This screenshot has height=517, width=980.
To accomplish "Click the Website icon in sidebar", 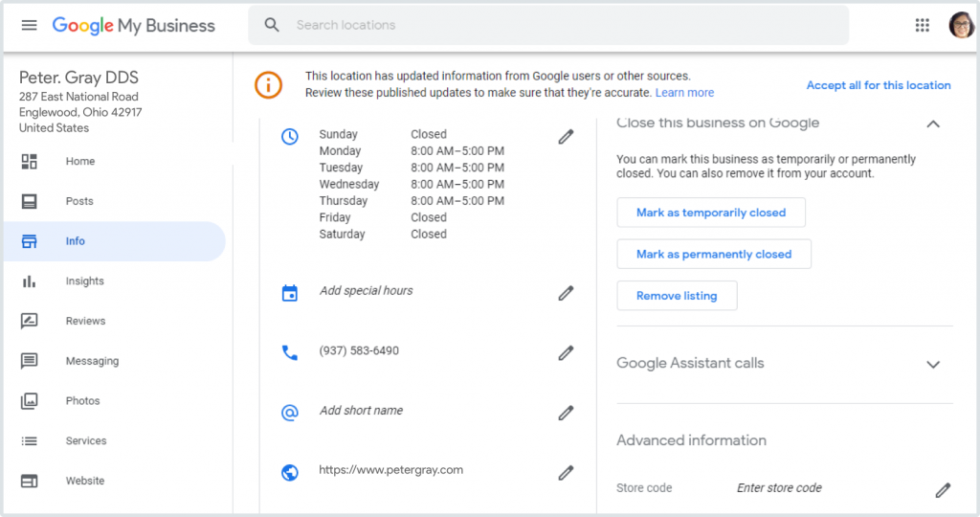I will pyautogui.click(x=29, y=481).
